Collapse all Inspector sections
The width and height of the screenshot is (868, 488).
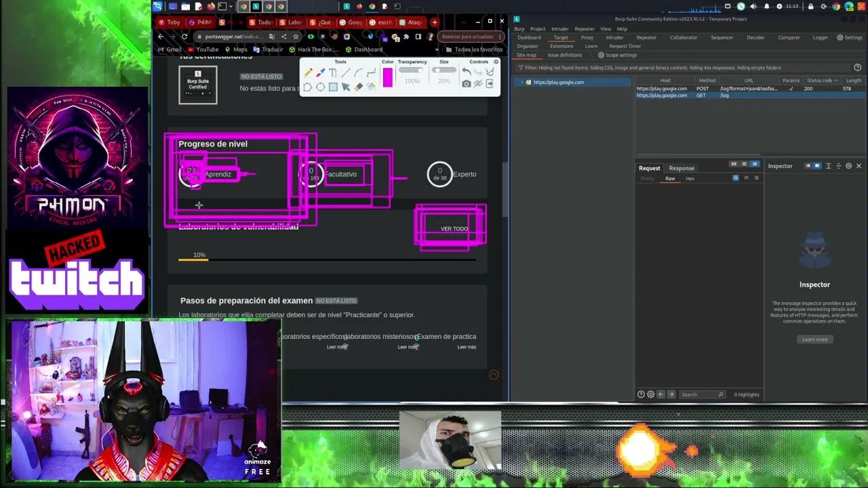click(838, 166)
